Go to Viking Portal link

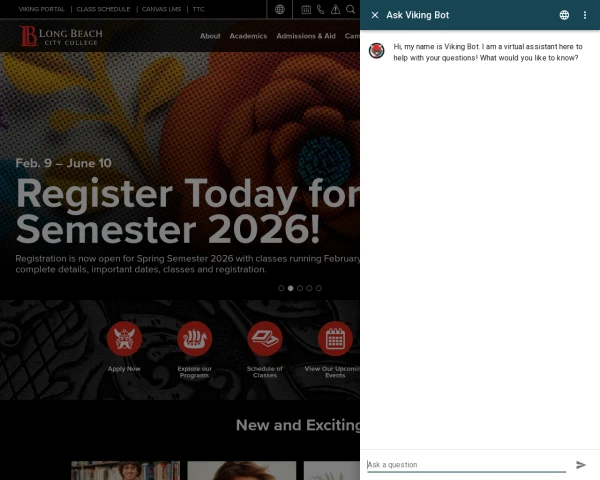click(x=41, y=9)
